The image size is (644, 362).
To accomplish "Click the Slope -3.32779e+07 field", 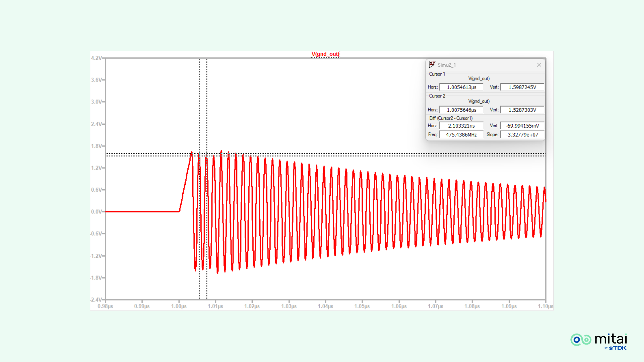I will tap(522, 134).
